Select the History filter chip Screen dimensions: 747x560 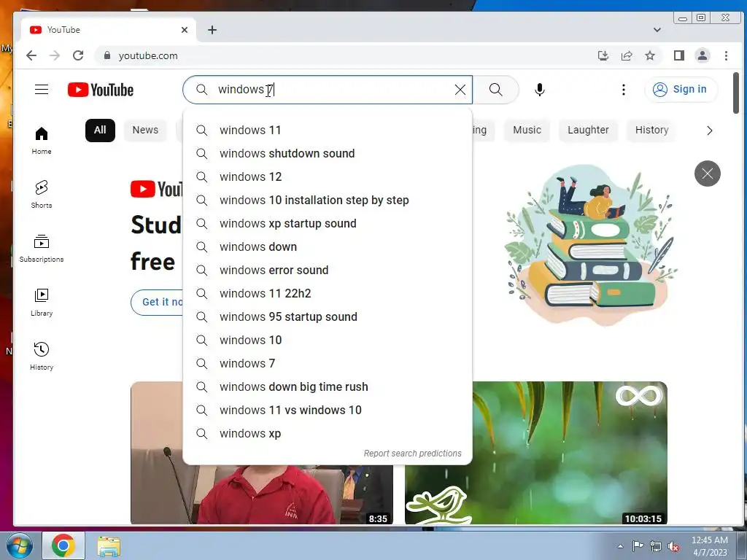pyautogui.click(x=651, y=131)
